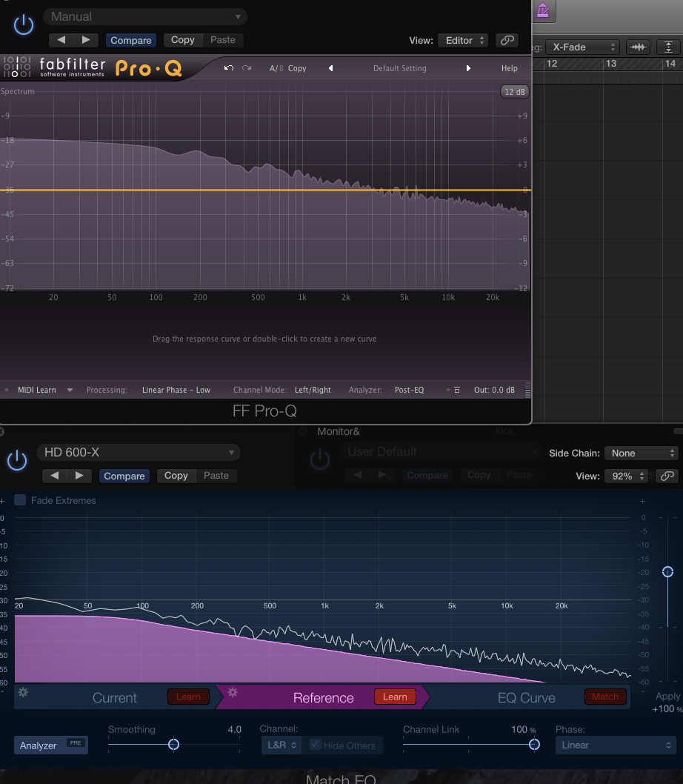Select previous preset arrow beside Default Setting
The height and width of the screenshot is (784, 683).
tap(330, 68)
